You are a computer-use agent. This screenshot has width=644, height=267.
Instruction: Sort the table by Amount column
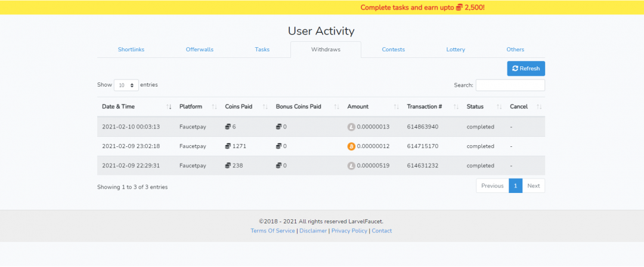[x=396, y=107]
